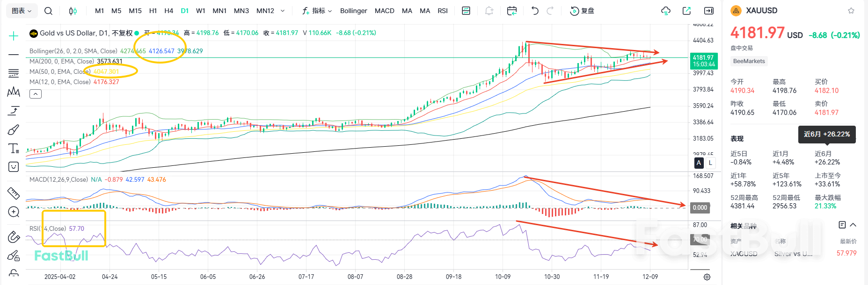Collapse the indicator legend list
The image size is (868, 285).
tap(36, 94)
